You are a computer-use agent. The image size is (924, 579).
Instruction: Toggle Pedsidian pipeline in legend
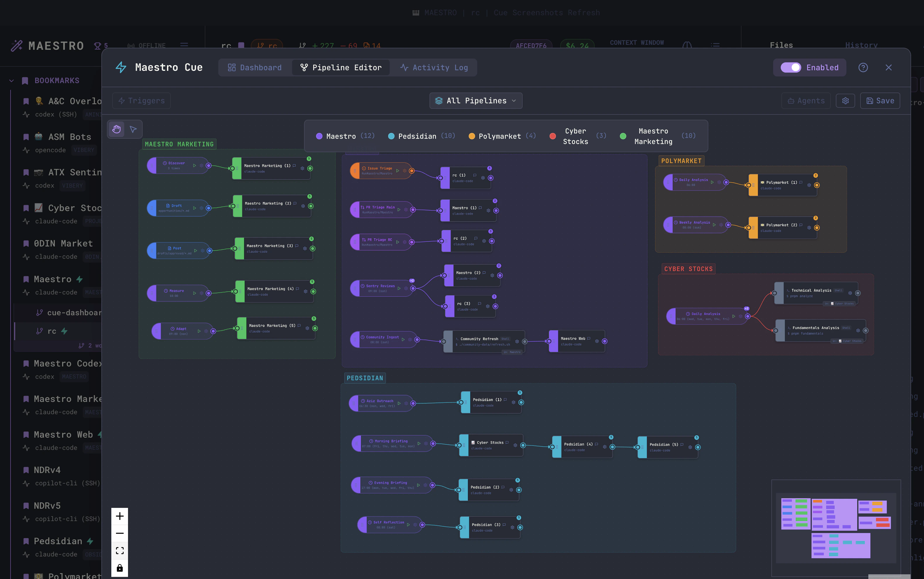coord(422,136)
